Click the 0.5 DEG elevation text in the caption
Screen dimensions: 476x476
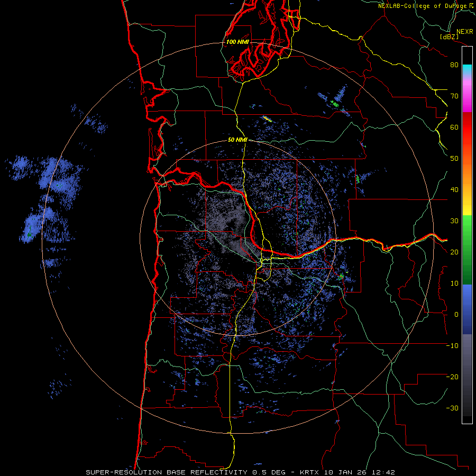coord(269,472)
